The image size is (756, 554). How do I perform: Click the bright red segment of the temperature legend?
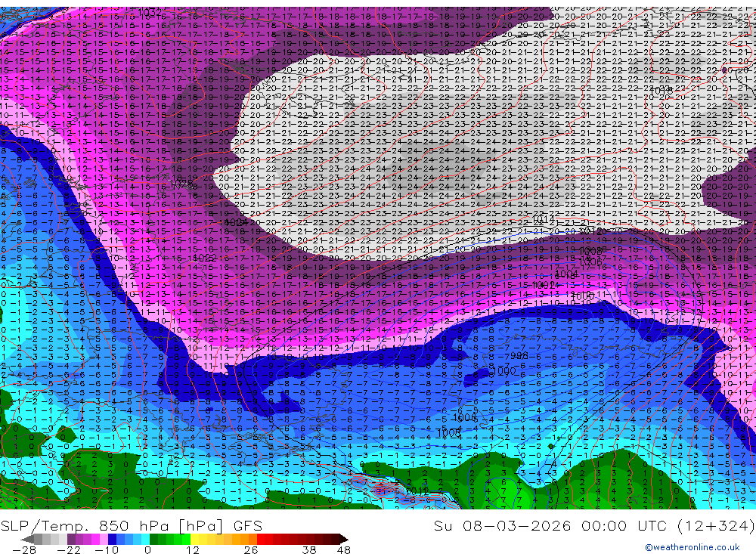pos(261,539)
